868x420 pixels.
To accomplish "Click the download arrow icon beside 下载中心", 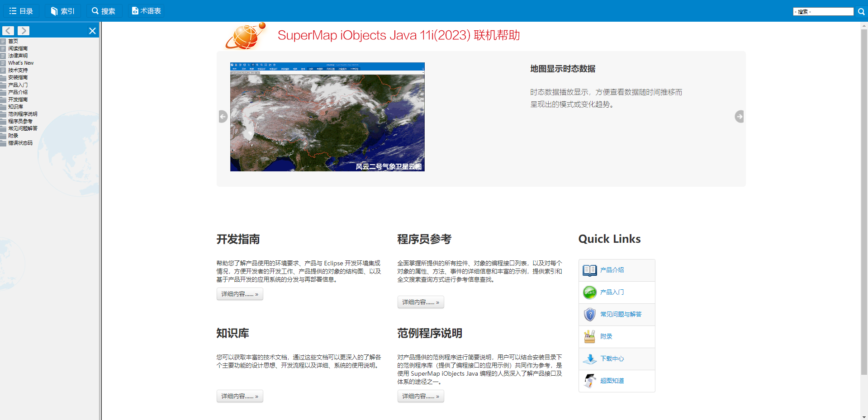I will tap(589, 359).
